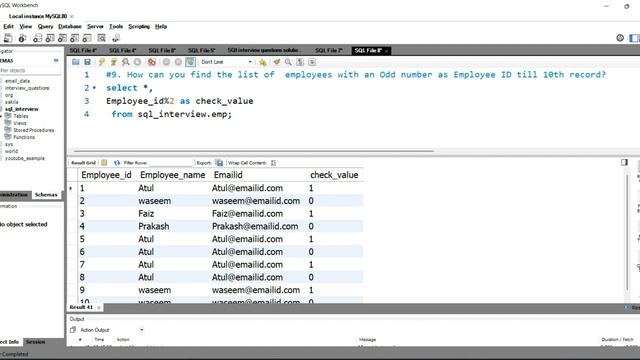
Task: Export the recordset with the Export icon
Action: click(x=219, y=162)
